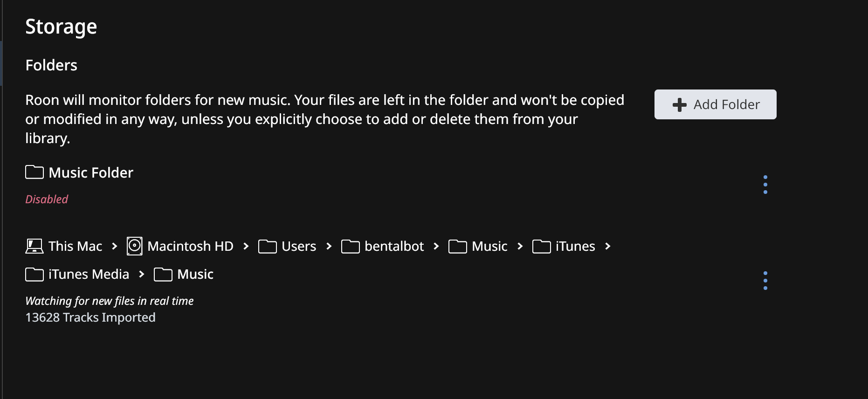868x399 pixels.
Task: Click the iTunes Media folder icon
Action: (34, 274)
